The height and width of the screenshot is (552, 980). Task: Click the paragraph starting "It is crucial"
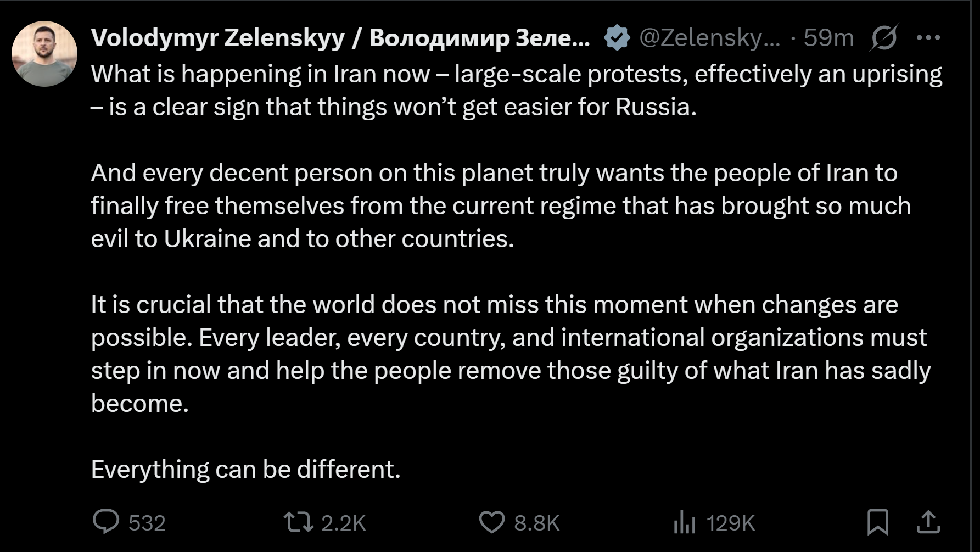tap(511, 354)
